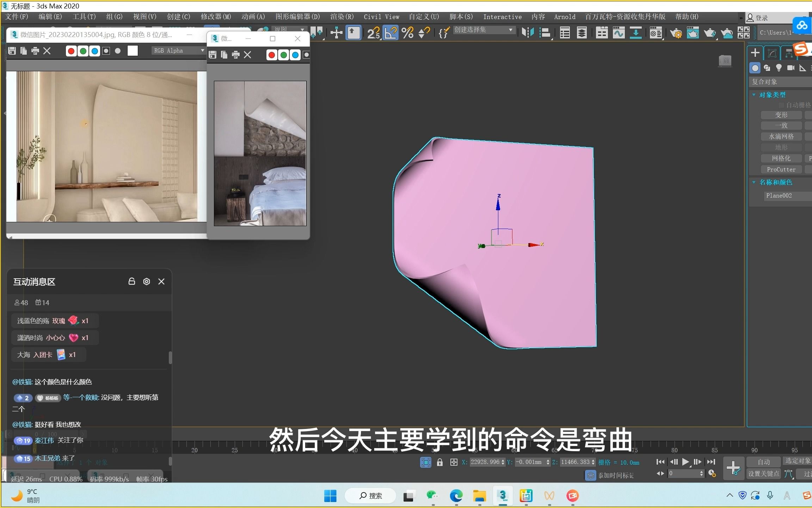The height and width of the screenshot is (508, 812).
Task: Render in the cloud teapot icon
Action: 727,33
